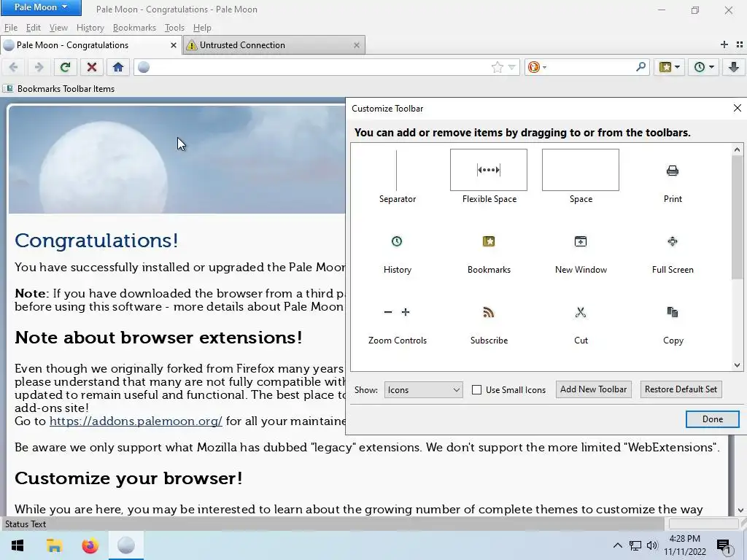
Task: Click Restore Default Set button
Action: [681, 389]
